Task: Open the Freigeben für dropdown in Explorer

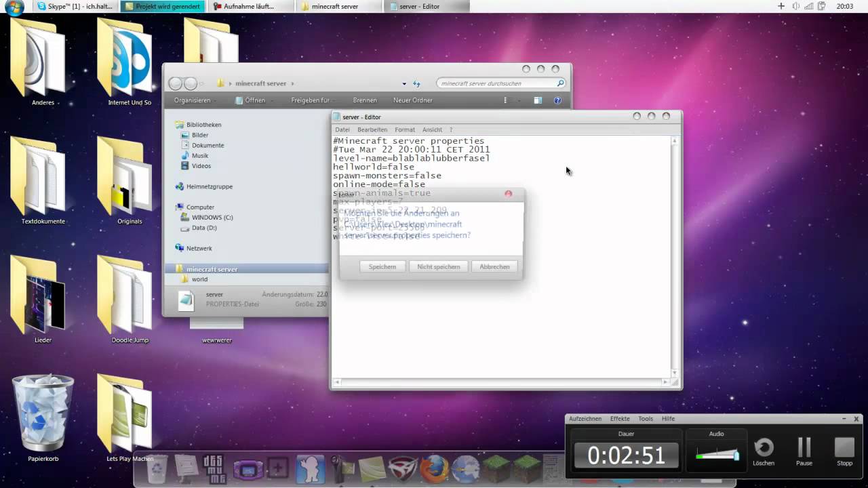Action: click(313, 100)
